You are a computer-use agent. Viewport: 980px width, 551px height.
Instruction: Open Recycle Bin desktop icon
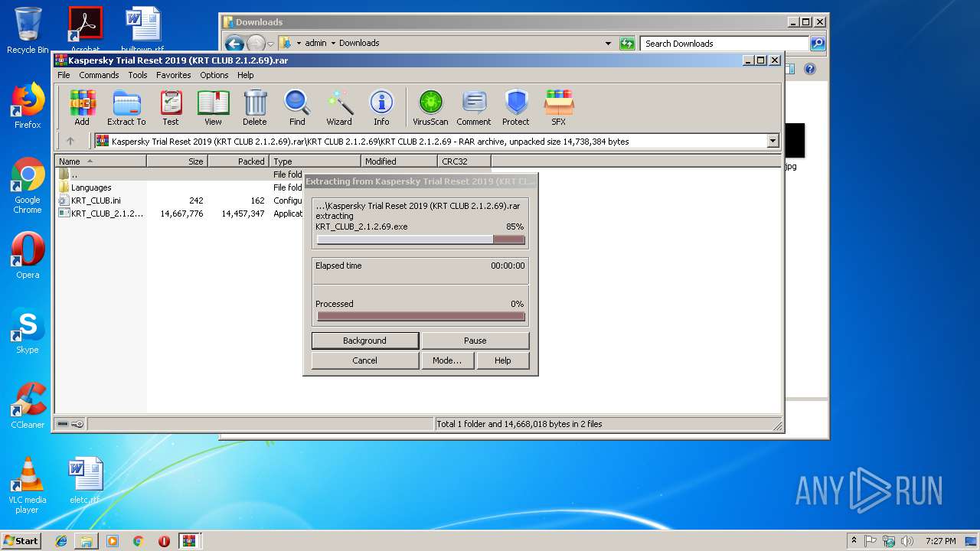pyautogui.click(x=28, y=31)
